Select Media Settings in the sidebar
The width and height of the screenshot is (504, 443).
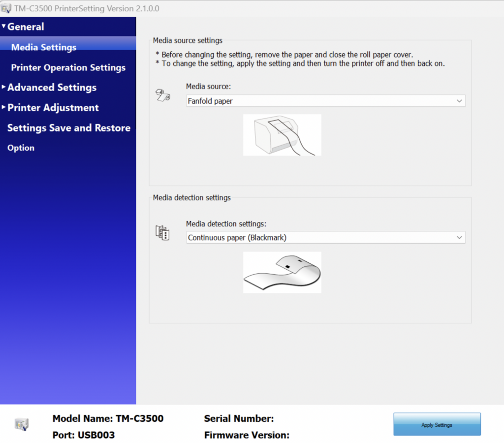pyautogui.click(x=44, y=47)
